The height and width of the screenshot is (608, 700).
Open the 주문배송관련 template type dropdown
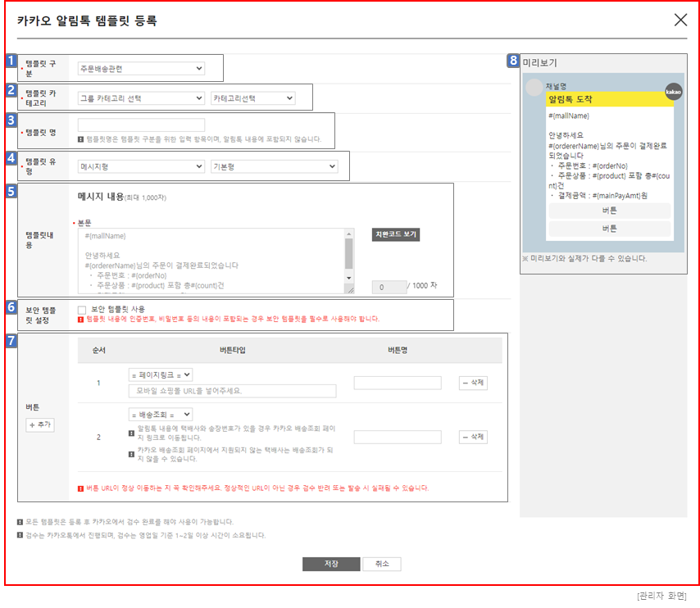tap(141, 68)
